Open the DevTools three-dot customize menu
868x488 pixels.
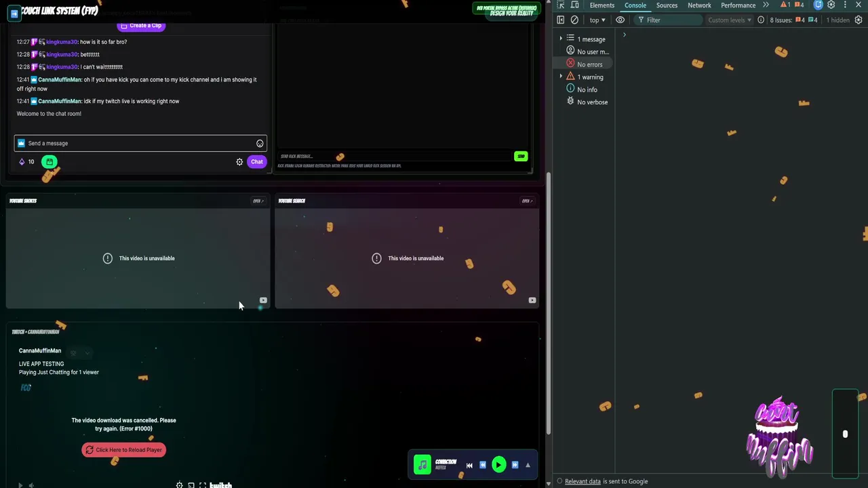coord(845,5)
